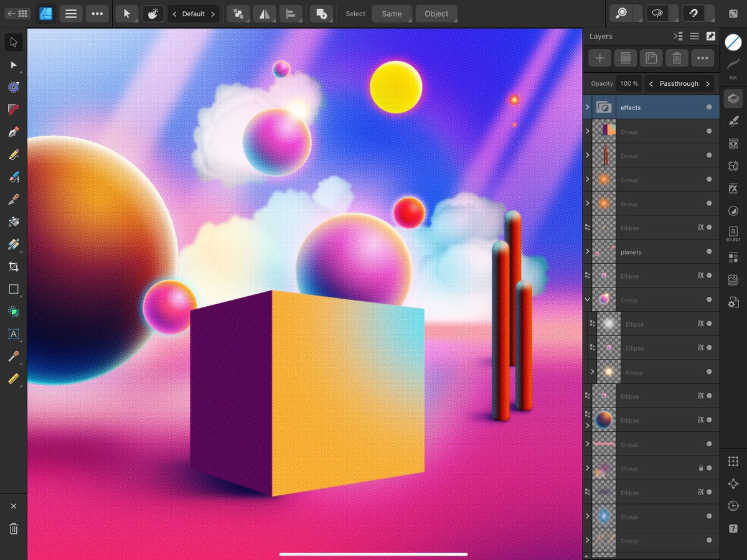Tap the Object selection filter button
747x560 pixels.
[x=436, y=13]
